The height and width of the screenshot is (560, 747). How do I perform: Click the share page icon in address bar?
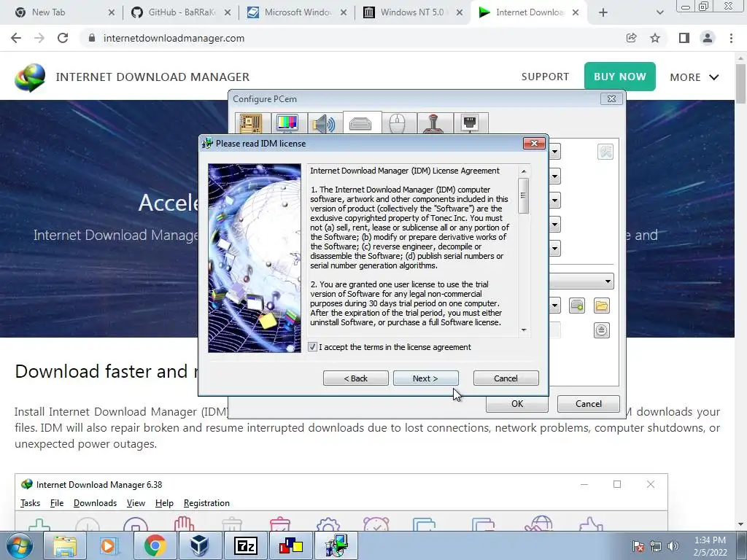(631, 38)
